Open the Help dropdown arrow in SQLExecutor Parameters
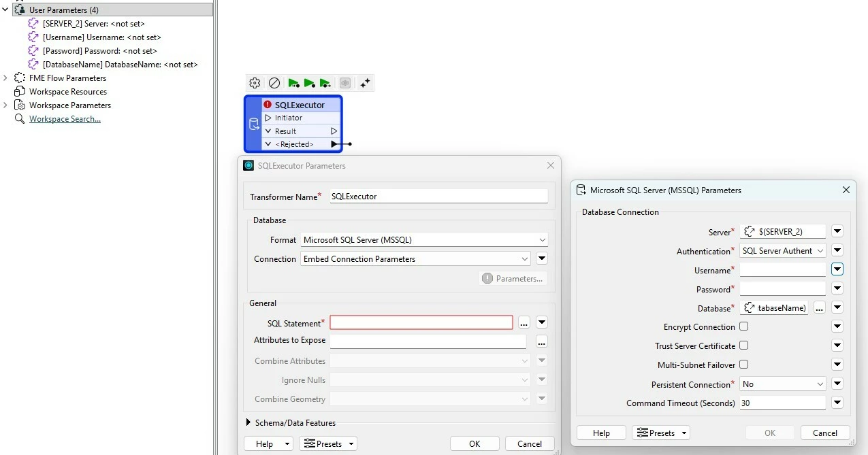This screenshot has height=455, width=868. coord(287,444)
